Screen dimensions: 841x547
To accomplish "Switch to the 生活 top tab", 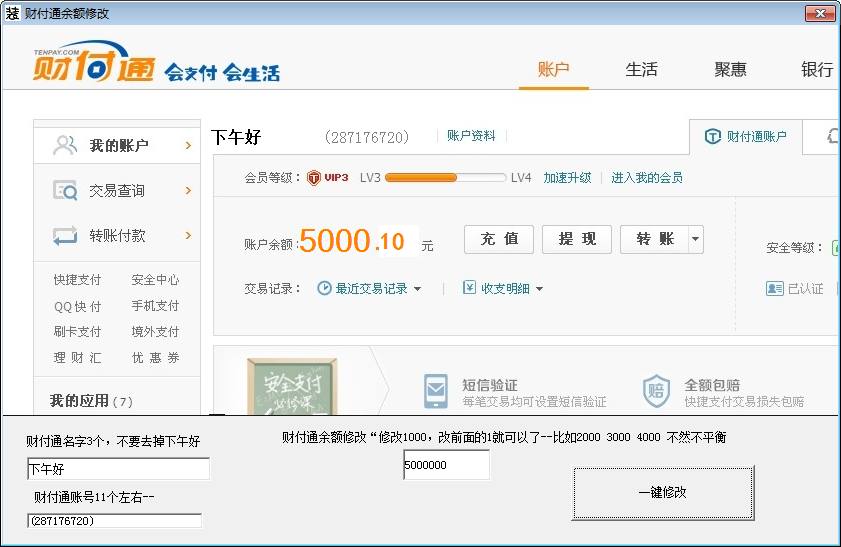I will (641, 69).
